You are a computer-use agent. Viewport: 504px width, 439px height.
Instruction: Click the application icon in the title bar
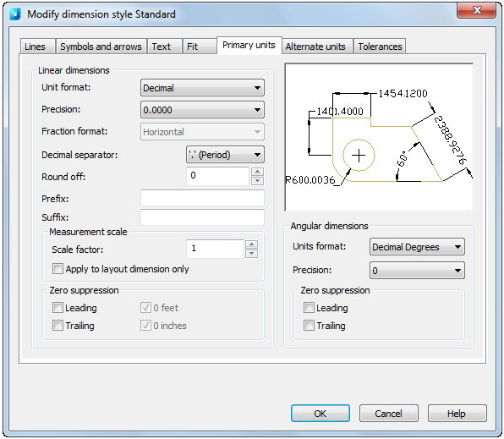coord(14,14)
